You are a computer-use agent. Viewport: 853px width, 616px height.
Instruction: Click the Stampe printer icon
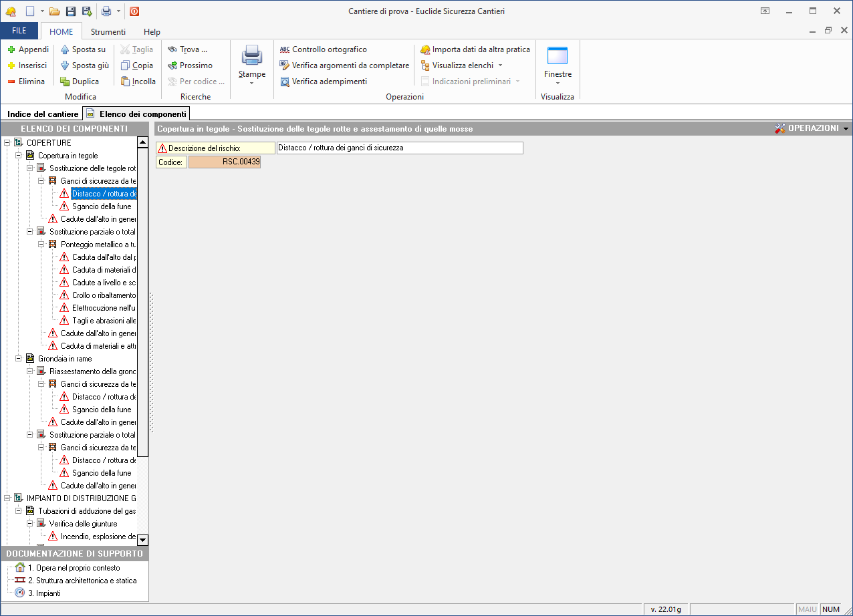tap(252, 56)
